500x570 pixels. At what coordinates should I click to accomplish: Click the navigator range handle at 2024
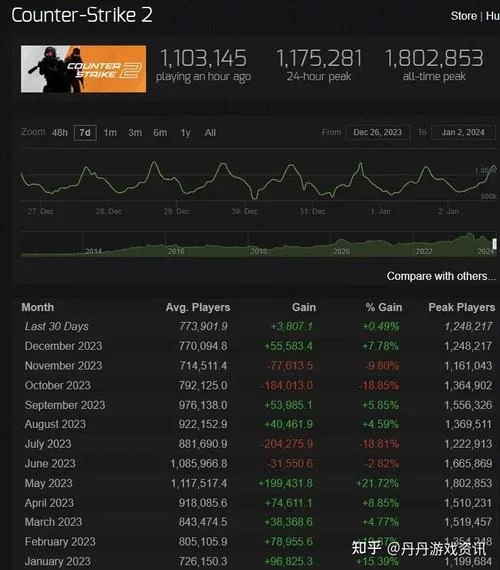point(494,244)
